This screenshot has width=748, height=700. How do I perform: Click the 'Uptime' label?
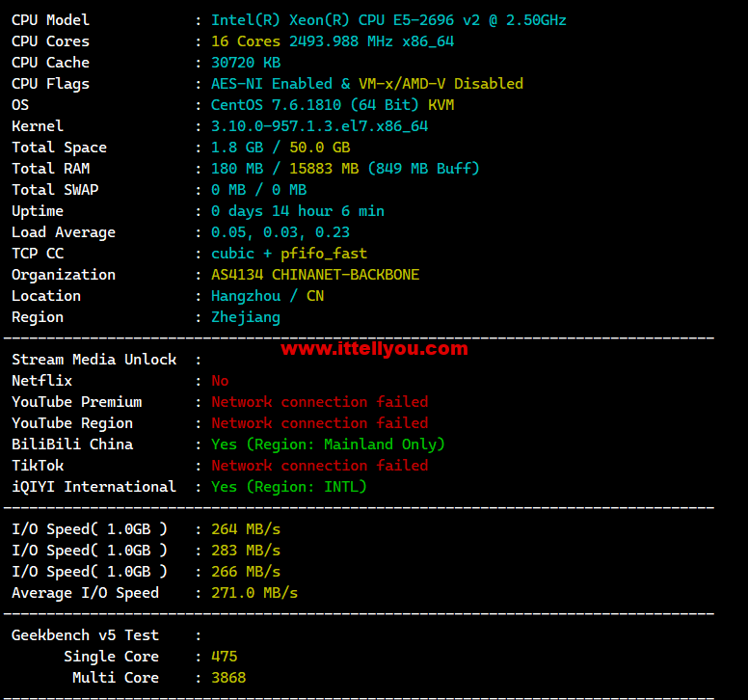pyautogui.click(x=38, y=211)
